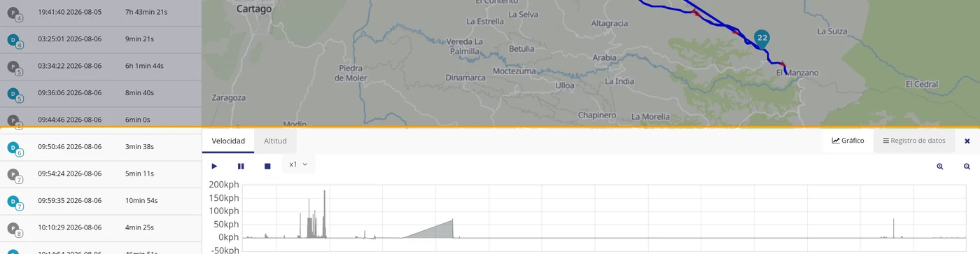Close the chart panel with the X
Viewport: 980px width, 254px height.
[967, 141]
